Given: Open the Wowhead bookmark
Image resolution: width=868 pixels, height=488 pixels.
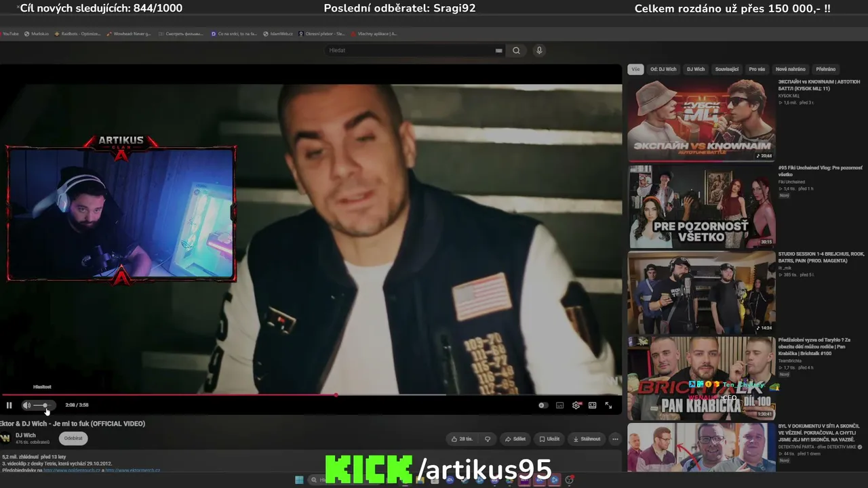Looking at the screenshot, I should [129, 33].
